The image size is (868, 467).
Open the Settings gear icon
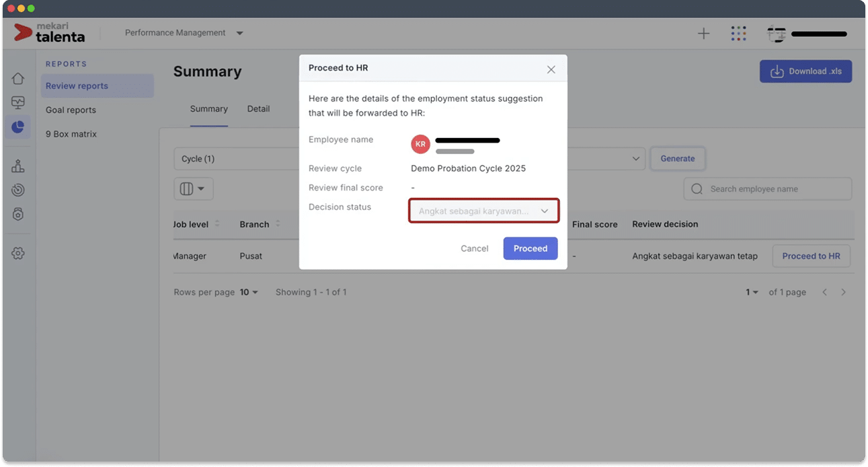pyautogui.click(x=18, y=253)
